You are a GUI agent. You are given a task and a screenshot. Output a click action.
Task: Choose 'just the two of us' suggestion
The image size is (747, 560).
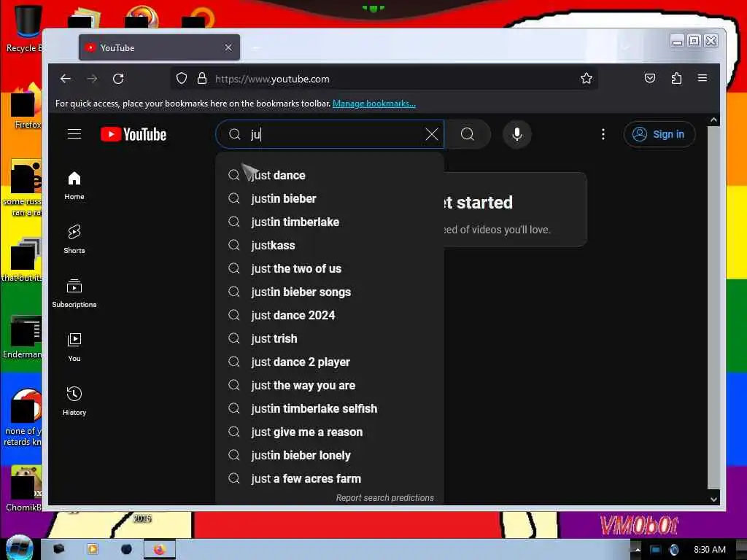pos(330,268)
